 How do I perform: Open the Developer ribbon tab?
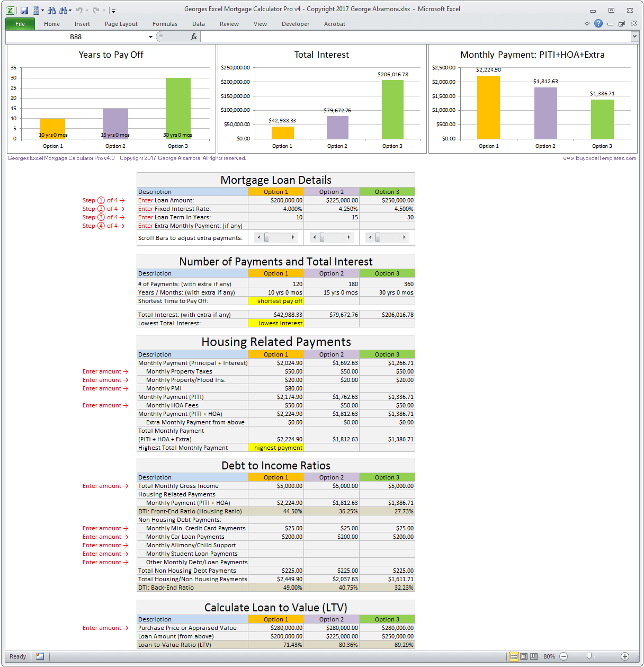tap(295, 23)
